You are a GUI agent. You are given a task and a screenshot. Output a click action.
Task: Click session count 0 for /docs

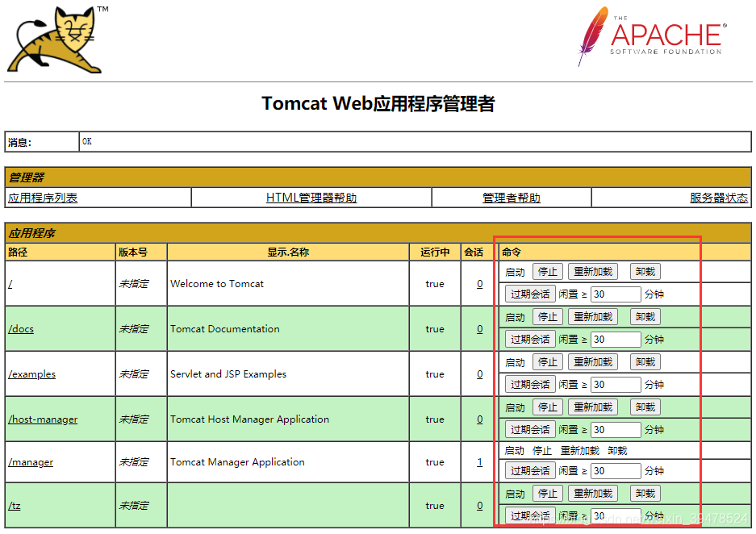point(480,329)
